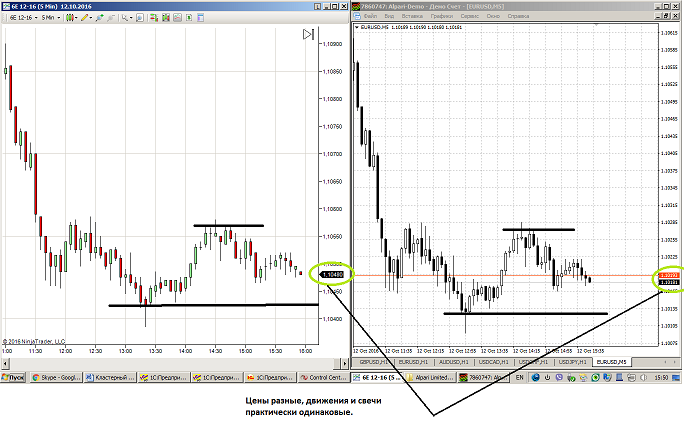Click the EN language indicator in tray
This screenshot has width=684, height=430.
[x=520, y=378]
